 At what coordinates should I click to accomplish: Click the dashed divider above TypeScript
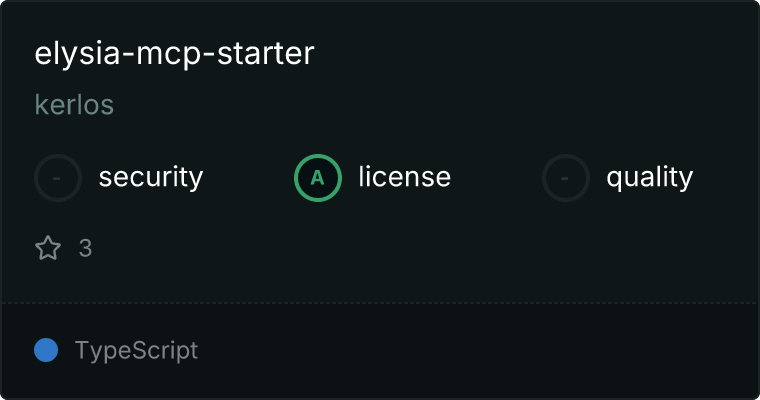click(x=380, y=303)
